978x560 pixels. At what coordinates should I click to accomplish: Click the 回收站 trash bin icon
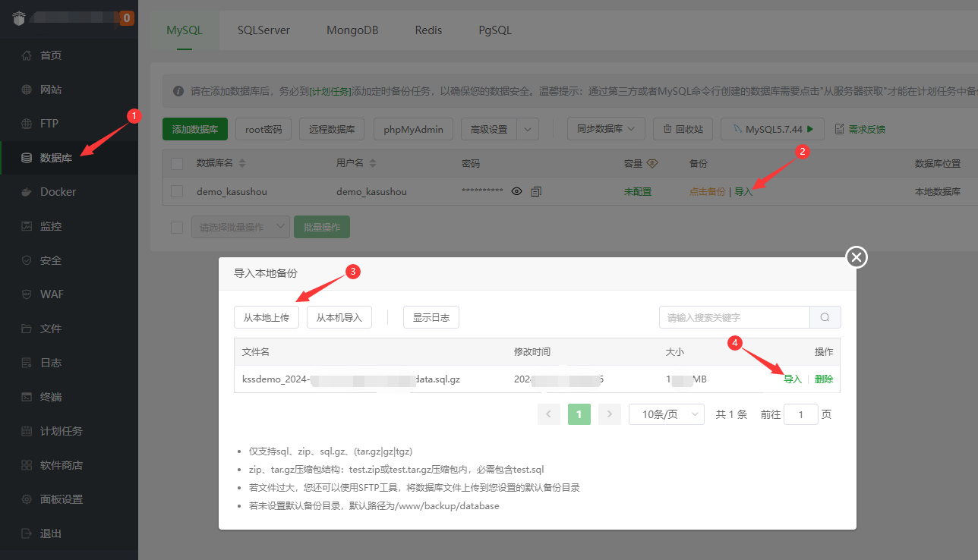click(667, 130)
